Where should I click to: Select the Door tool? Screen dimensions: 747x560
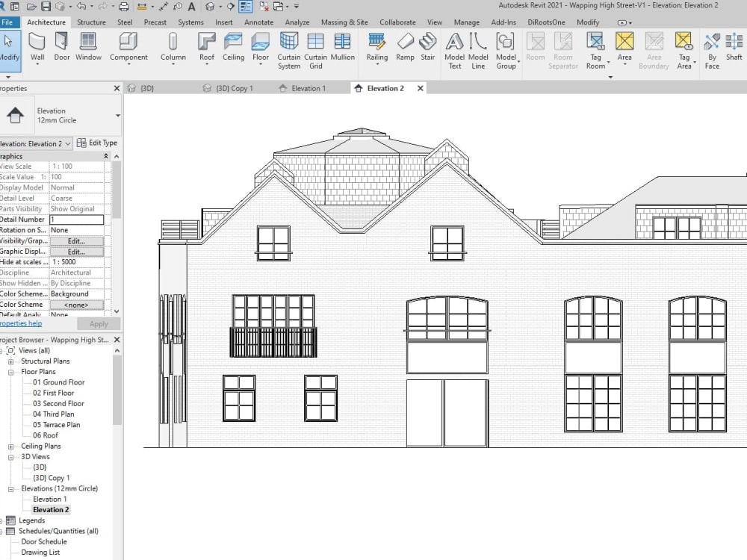[x=61, y=48]
